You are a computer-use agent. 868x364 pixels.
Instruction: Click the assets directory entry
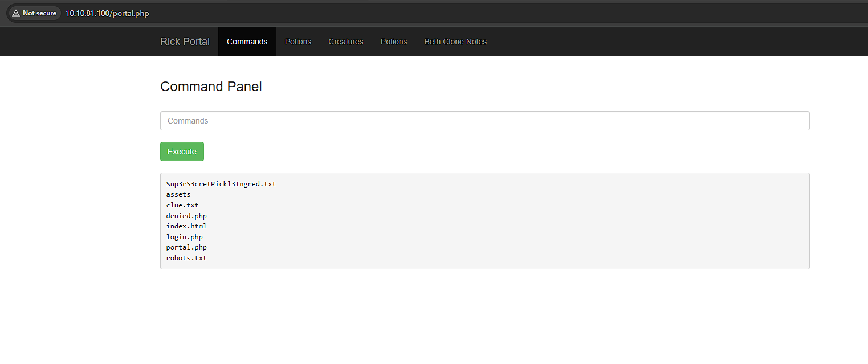coord(178,194)
